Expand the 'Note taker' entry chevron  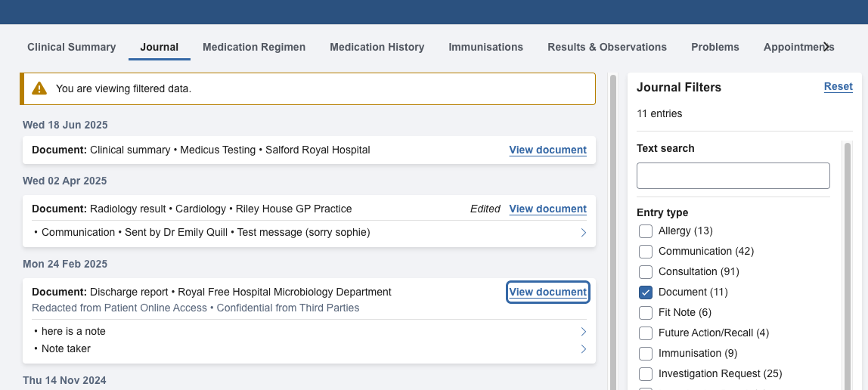click(x=583, y=349)
